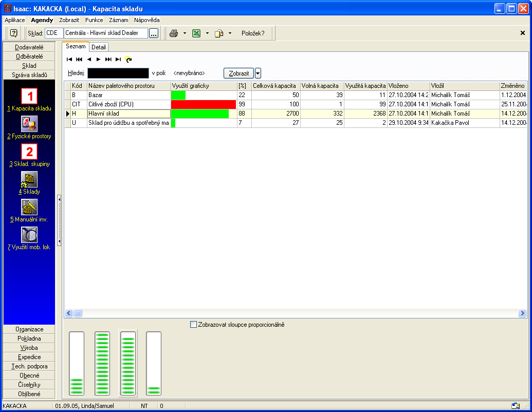This screenshot has height=412, width=532.
Task: Open the Funkce menu
Action: 94,20
